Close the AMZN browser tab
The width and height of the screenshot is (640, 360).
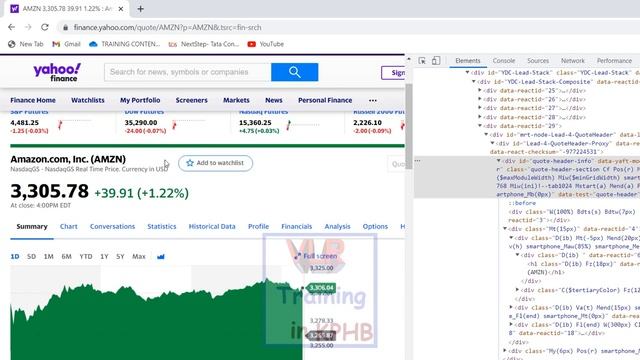[x=121, y=9]
